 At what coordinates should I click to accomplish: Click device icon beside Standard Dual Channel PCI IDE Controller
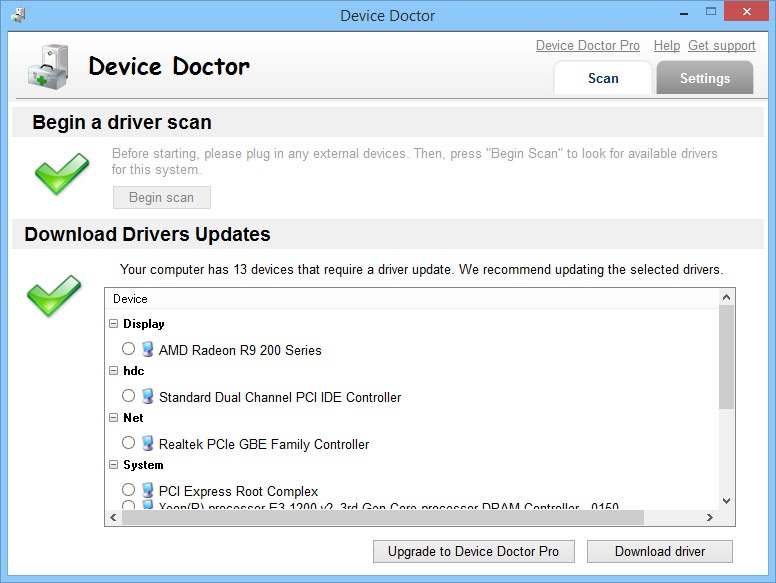point(147,396)
